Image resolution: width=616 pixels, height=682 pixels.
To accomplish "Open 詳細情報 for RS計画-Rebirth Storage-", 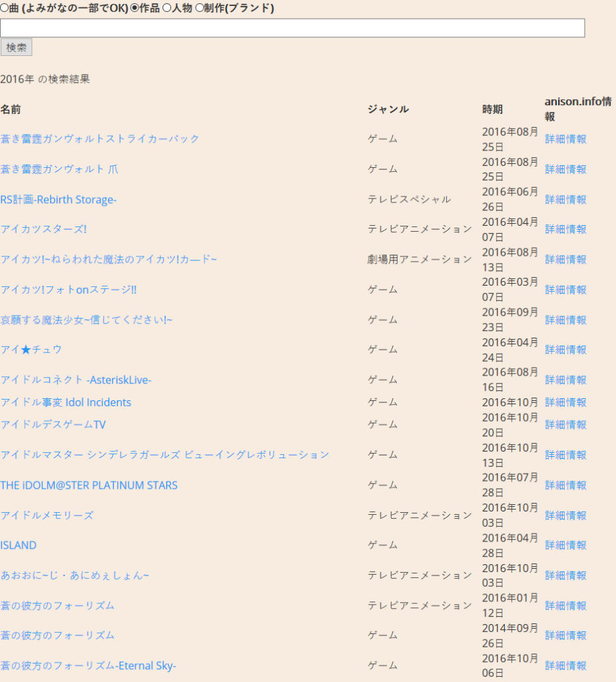I will click(565, 199).
